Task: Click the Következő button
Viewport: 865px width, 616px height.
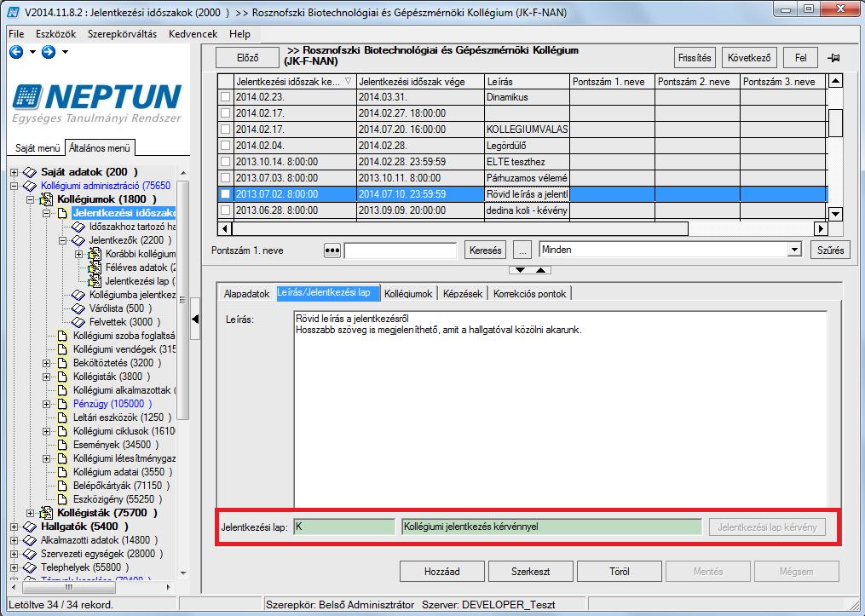Action: [x=749, y=58]
